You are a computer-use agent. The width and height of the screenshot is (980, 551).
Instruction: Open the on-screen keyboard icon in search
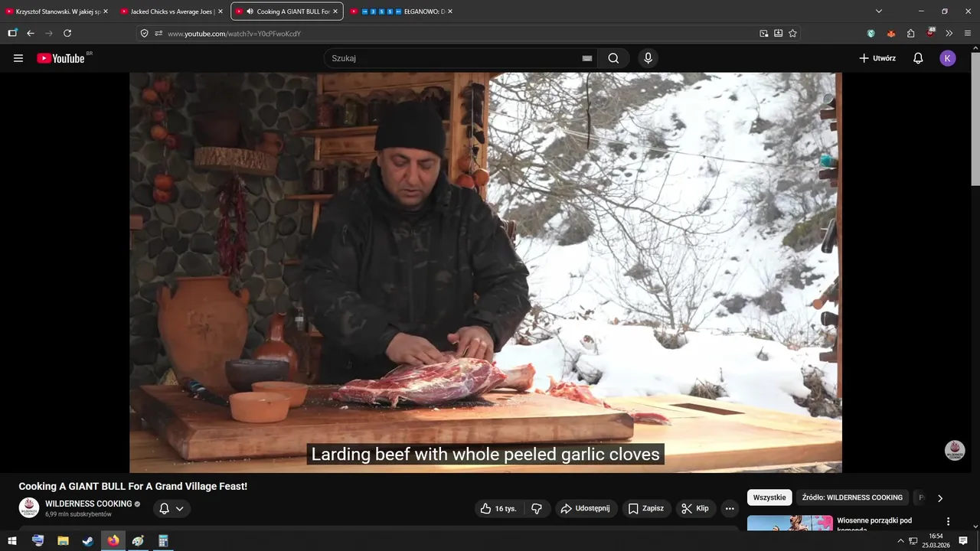(x=587, y=58)
